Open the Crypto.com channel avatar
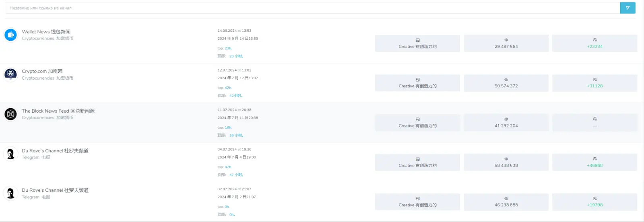The image size is (644, 222). point(11,74)
